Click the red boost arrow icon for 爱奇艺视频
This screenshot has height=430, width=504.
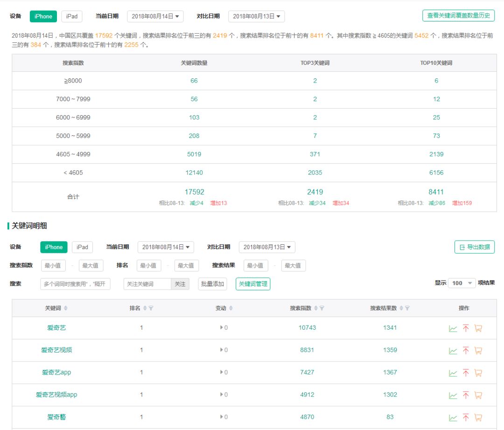(465, 350)
